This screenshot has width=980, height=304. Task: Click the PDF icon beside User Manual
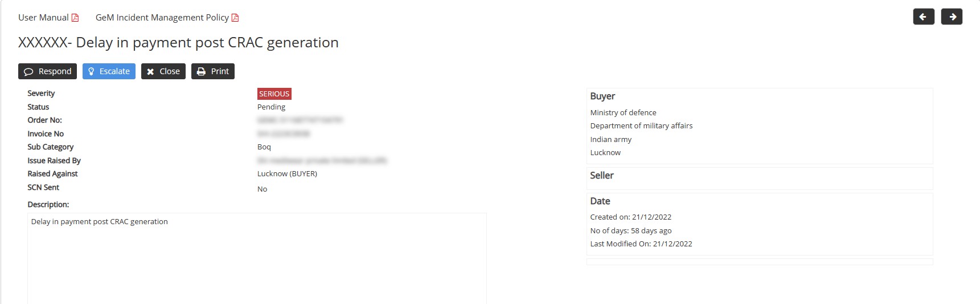tap(75, 18)
